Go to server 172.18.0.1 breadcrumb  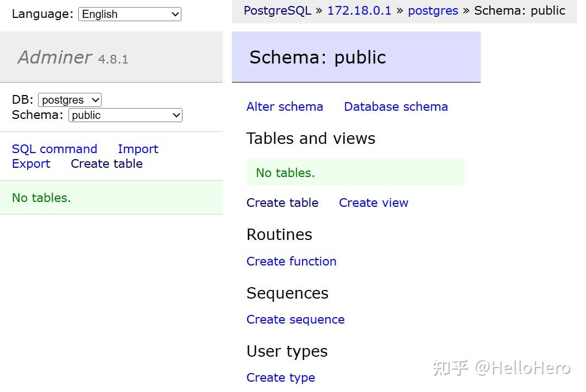pos(359,10)
